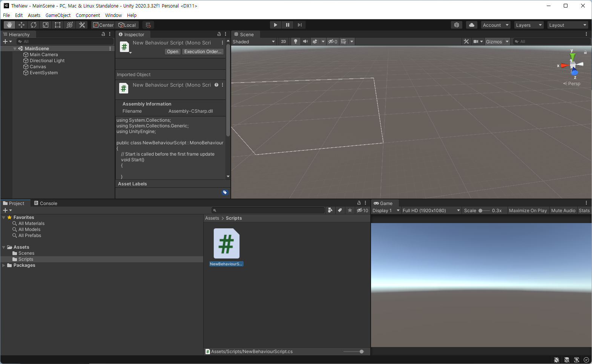This screenshot has height=364, width=592.
Task: Select the Rect tool
Action: point(58,25)
